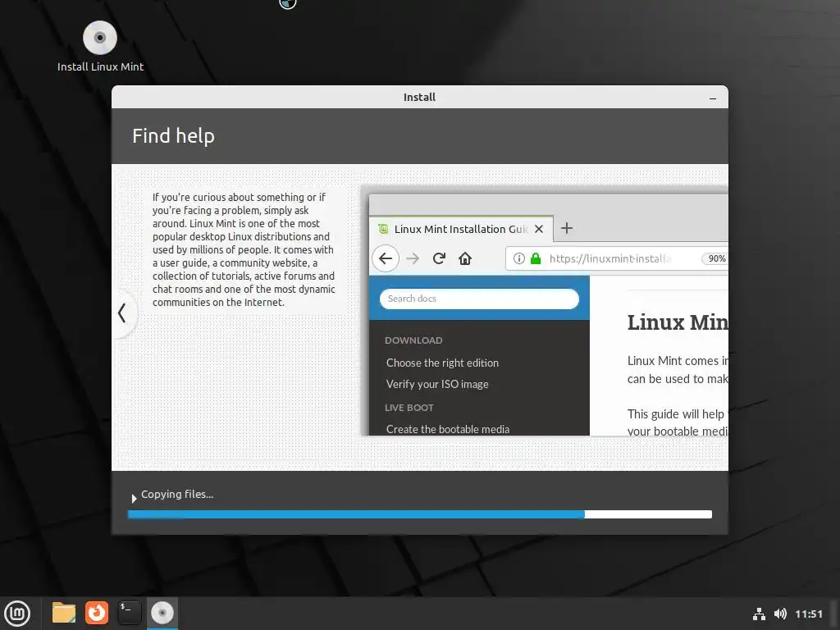Viewport: 840px width, 630px height.
Task: Minimize the Install window
Action: coord(713,98)
